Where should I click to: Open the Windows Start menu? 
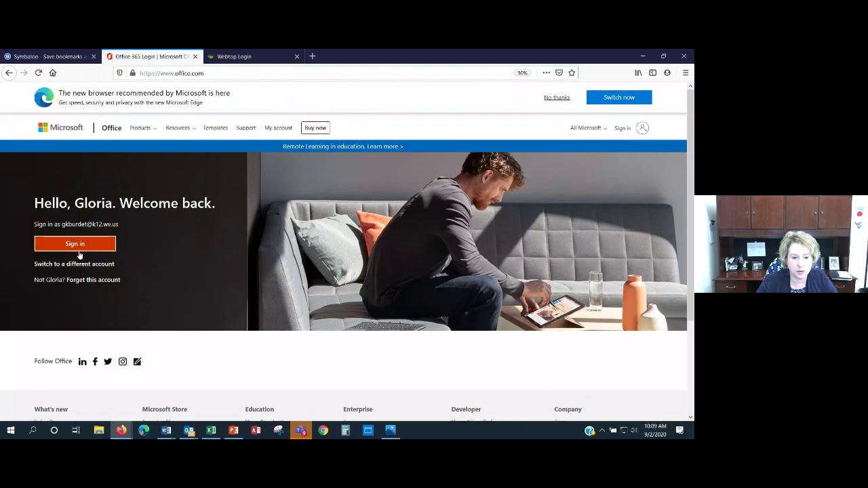(11, 430)
